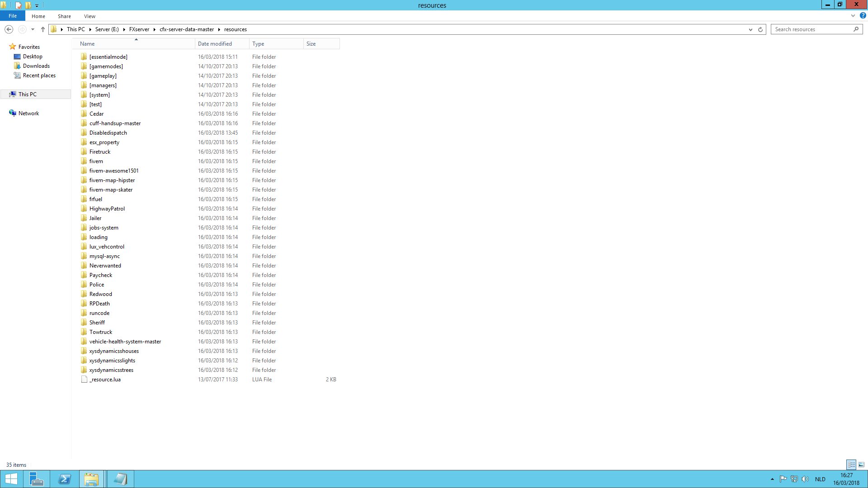Open the Share ribbon tab
The image size is (868, 488).
point(64,16)
